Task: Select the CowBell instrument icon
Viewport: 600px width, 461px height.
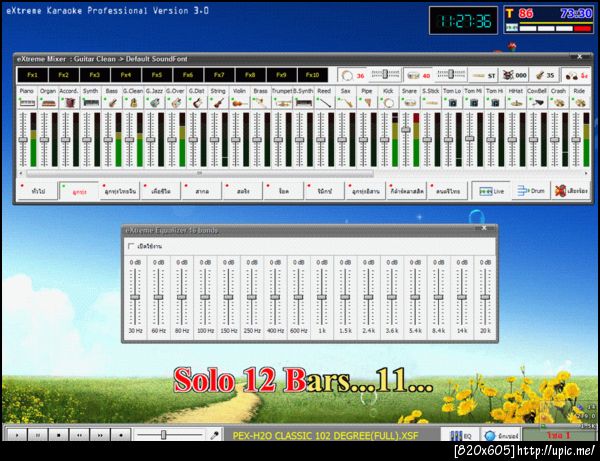Action: click(x=537, y=102)
